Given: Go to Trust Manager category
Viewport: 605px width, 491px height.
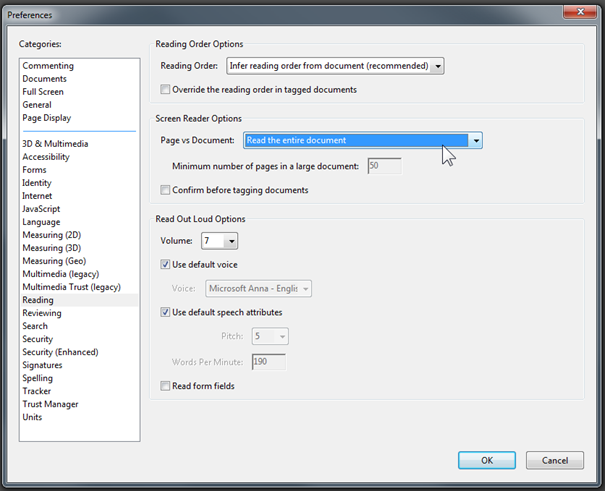Looking at the screenshot, I should tap(50, 404).
